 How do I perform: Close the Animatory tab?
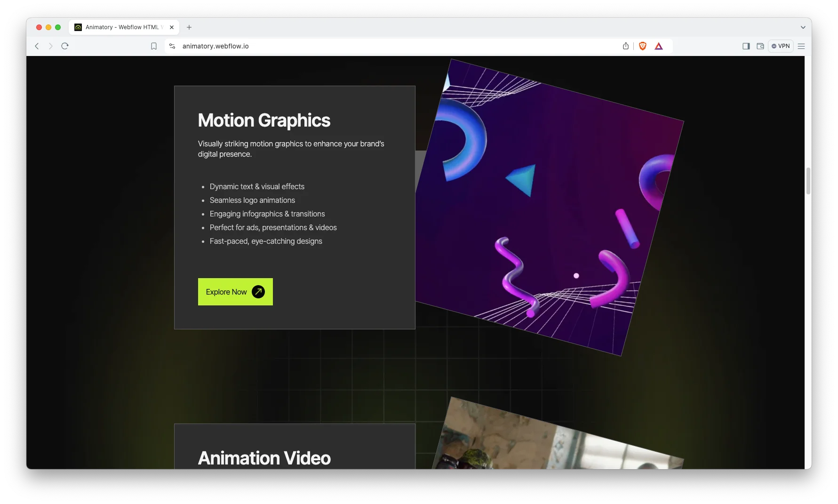(x=172, y=27)
